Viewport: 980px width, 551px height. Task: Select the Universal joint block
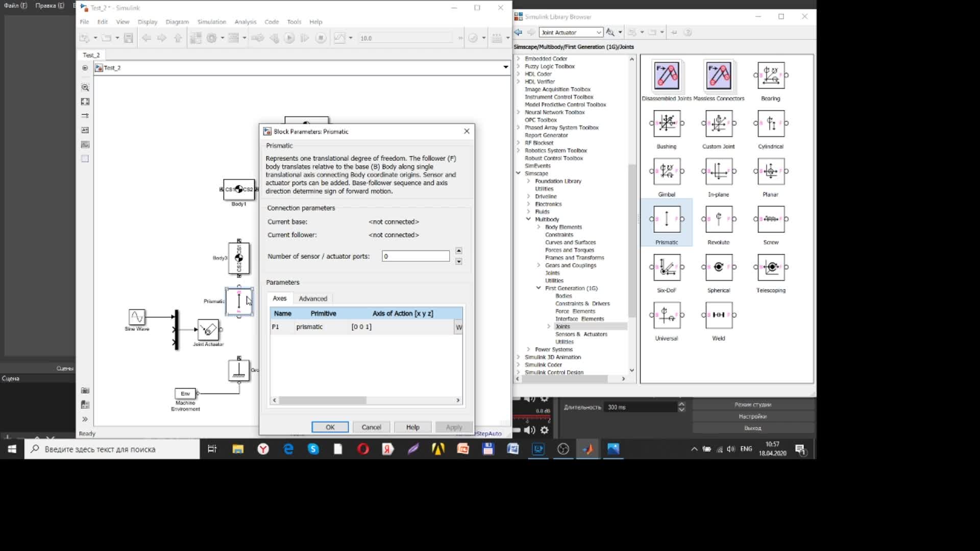click(667, 315)
